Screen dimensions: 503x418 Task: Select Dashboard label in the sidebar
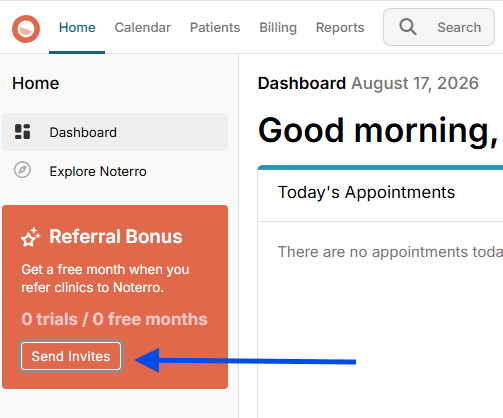click(83, 132)
